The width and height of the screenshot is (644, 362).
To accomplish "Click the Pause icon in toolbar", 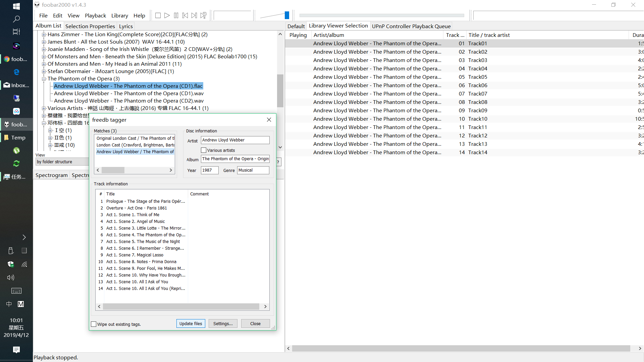I will tap(176, 15).
